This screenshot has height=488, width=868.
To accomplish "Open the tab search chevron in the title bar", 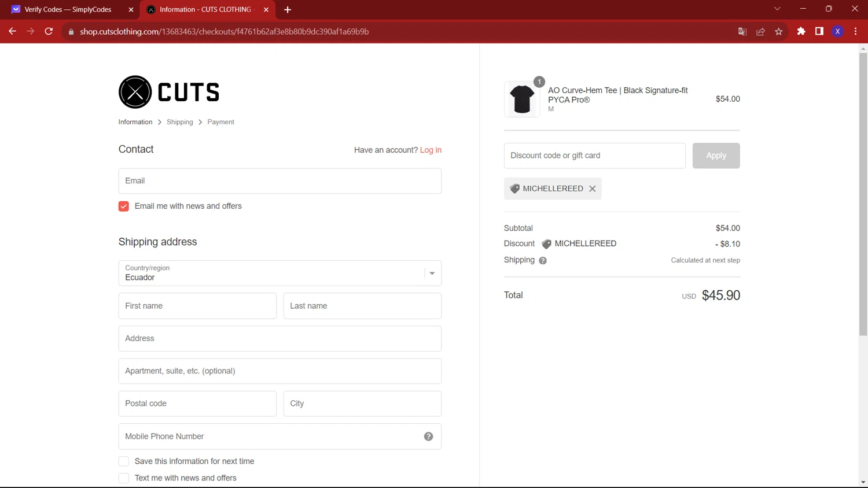I will click(777, 9).
